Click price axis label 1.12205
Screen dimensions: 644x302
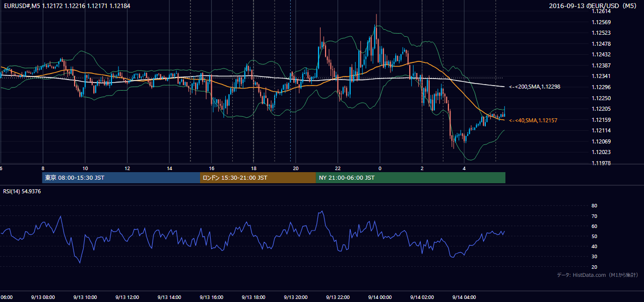602,109
